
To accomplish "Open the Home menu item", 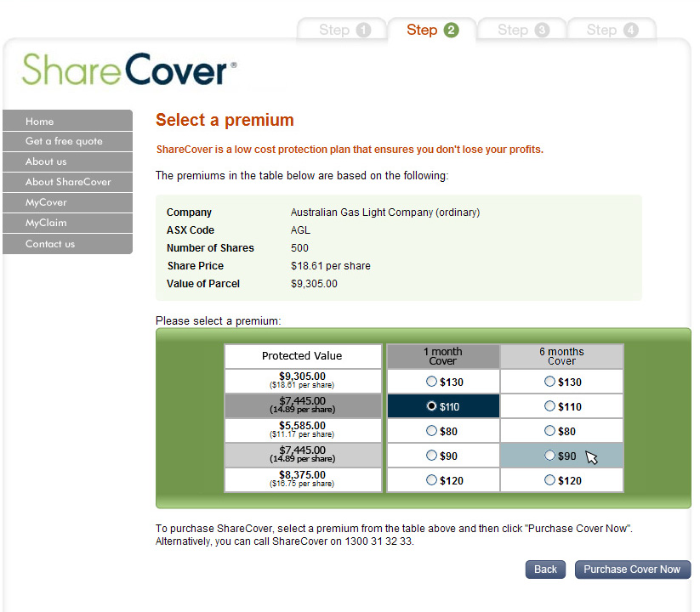I will 67,121.
